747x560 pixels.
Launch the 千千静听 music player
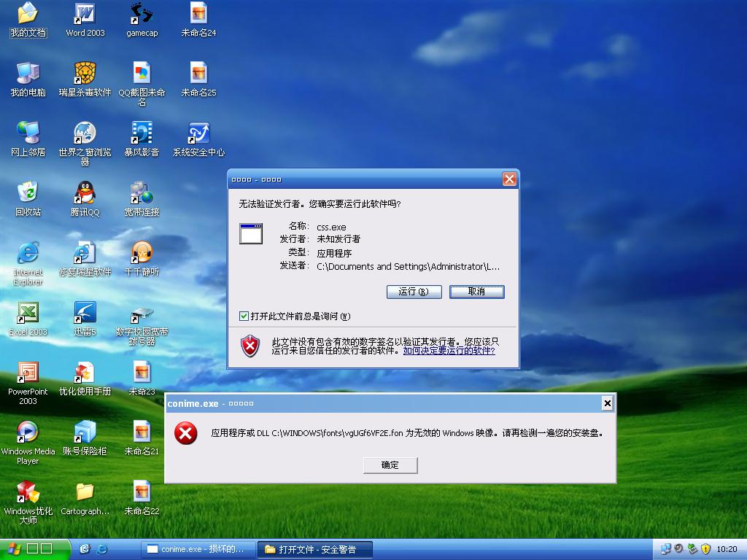[x=142, y=259]
